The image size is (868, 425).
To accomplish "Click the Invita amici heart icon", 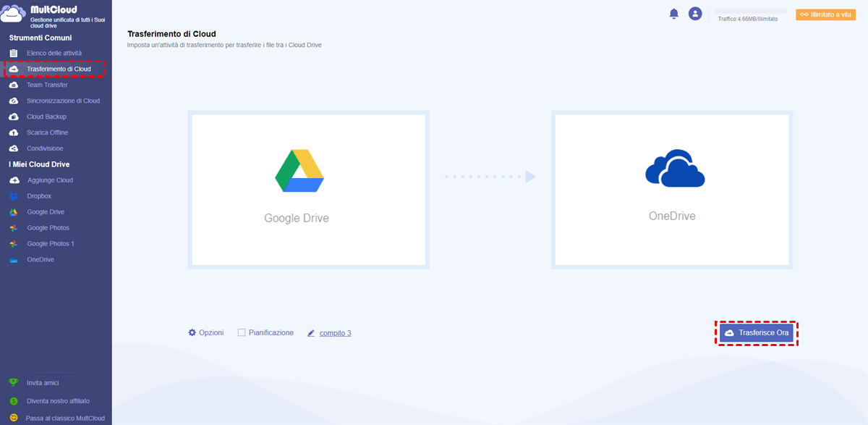I will (x=13, y=382).
